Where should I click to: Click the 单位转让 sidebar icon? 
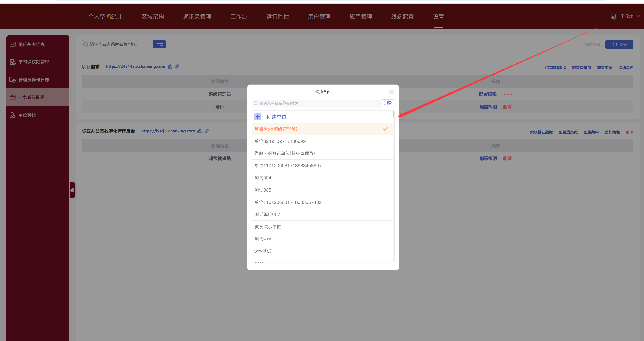[12, 115]
